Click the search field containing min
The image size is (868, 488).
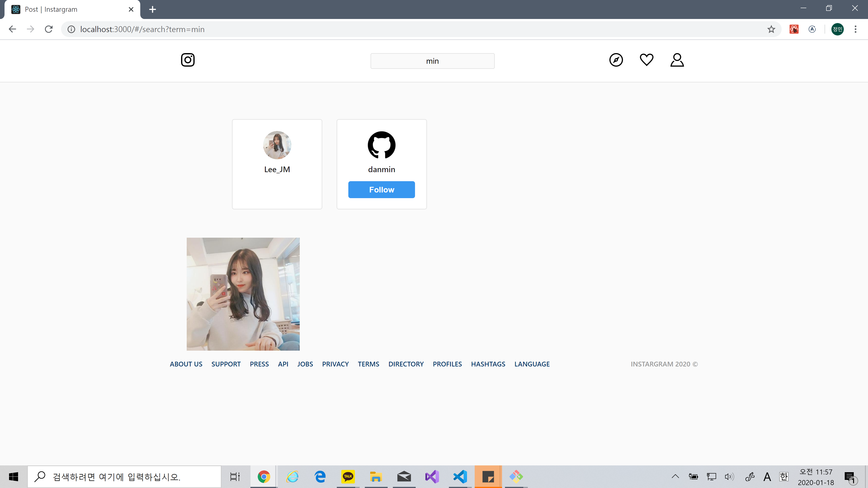pos(432,61)
